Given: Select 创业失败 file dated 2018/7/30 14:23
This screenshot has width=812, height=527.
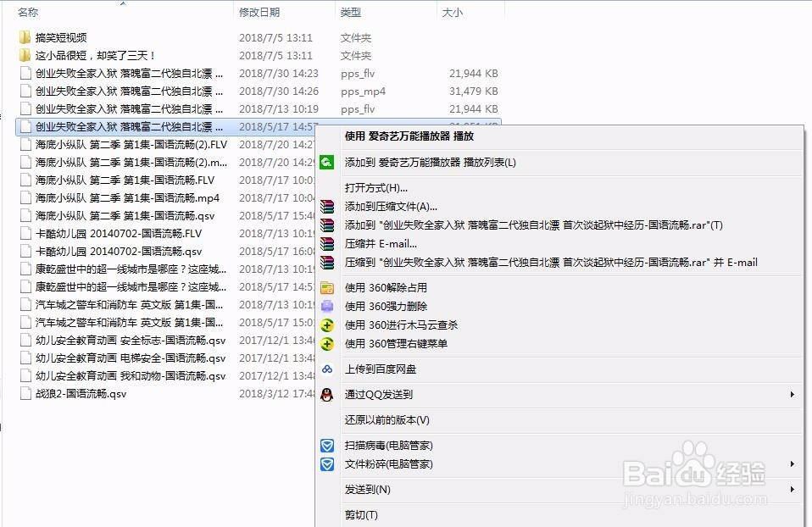Looking at the screenshot, I should point(130,74).
